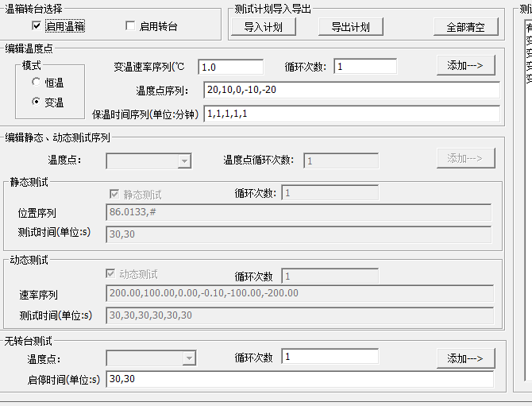Click the 静态测试 循环次数 field
The image size is (532, 406).
pos(330,193)
